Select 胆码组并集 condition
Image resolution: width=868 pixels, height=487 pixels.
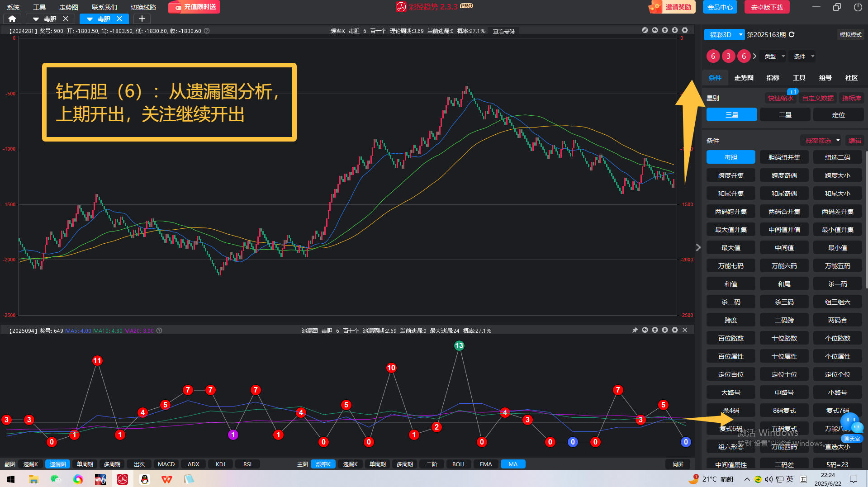(784, 157)
